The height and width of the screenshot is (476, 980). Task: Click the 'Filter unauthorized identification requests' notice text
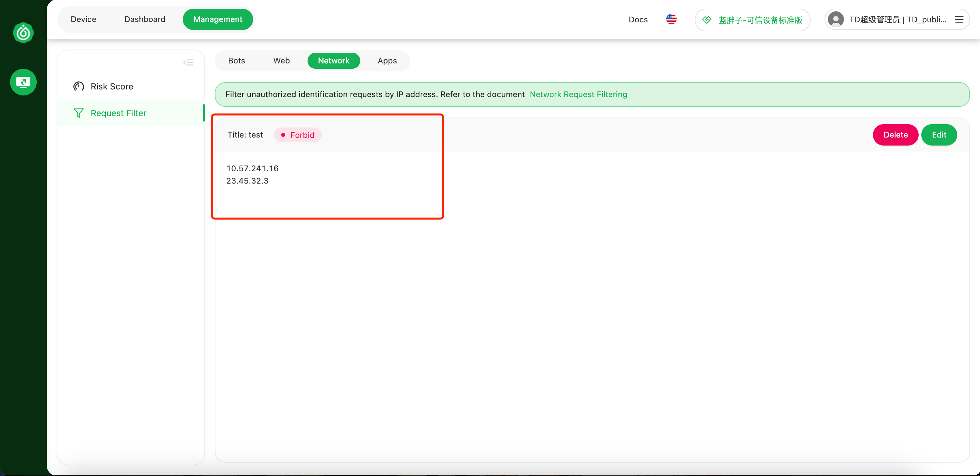pos(375,94)
